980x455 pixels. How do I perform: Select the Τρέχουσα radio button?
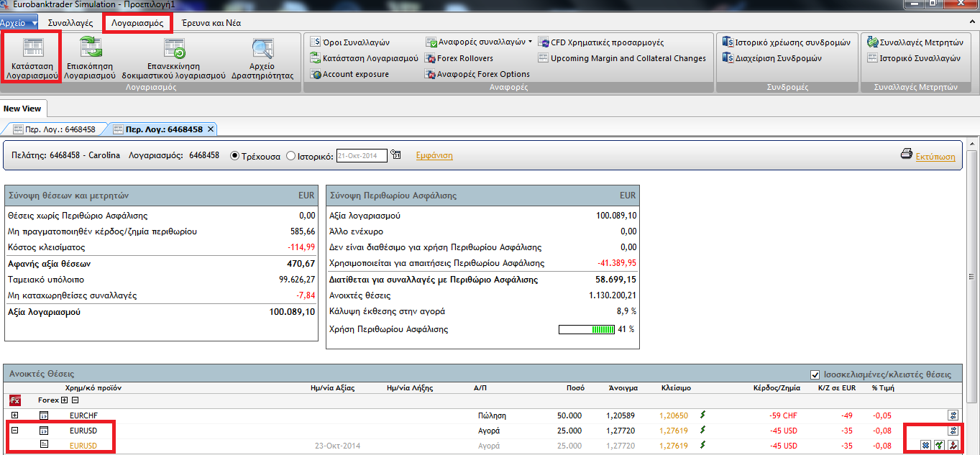pyautogui.click(x=234, y=155)
